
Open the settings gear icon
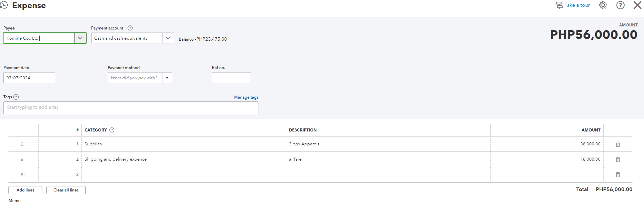pos(603,5)
